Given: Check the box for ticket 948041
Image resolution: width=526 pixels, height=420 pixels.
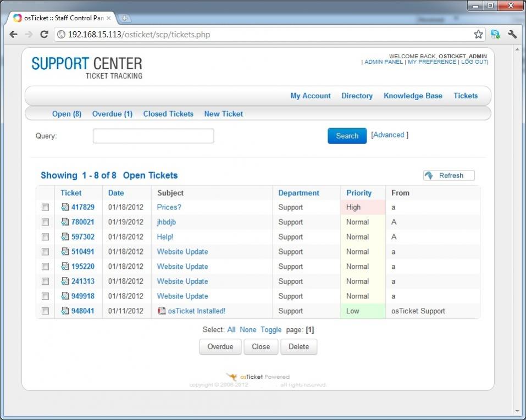Looking at the screenshot, I should pyautogui.click(x=45, y=311).
